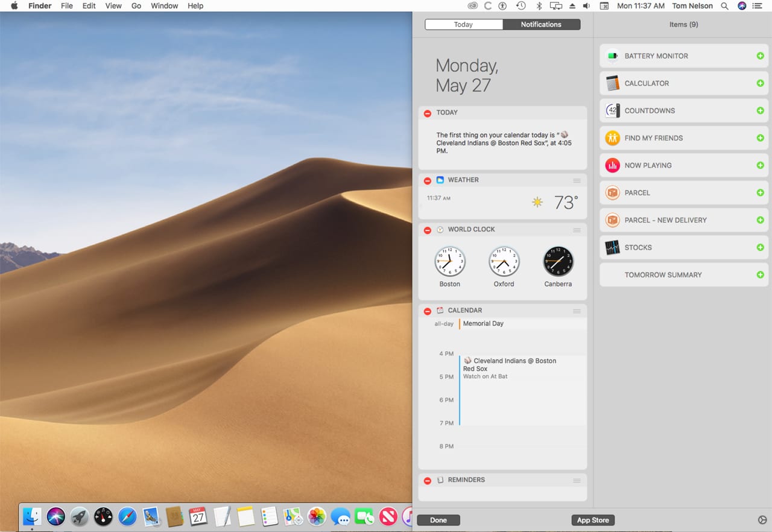Viewport: 772px width, 532px height.
Task: Open Finder from the Dock
Action: (32, 516)
